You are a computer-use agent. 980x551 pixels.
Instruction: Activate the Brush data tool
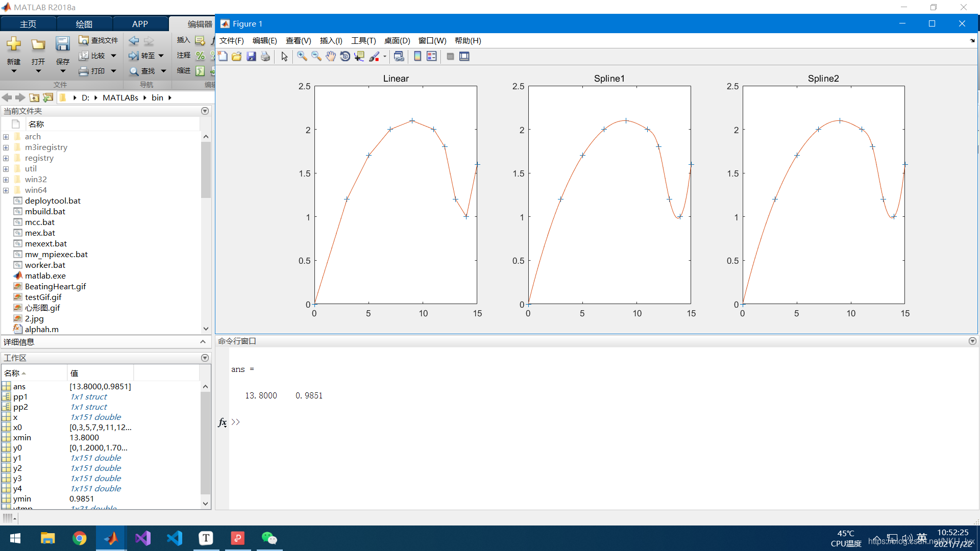click(x=375, y=57)
